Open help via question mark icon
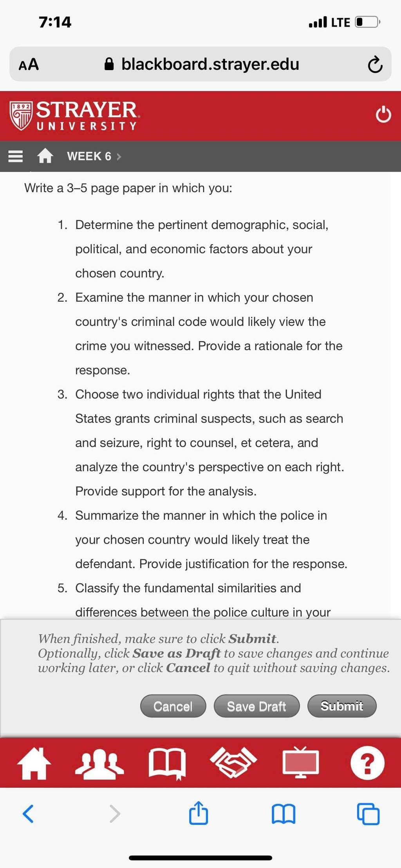The height and width of the screenshot is (868, 401). pos(367,763)
